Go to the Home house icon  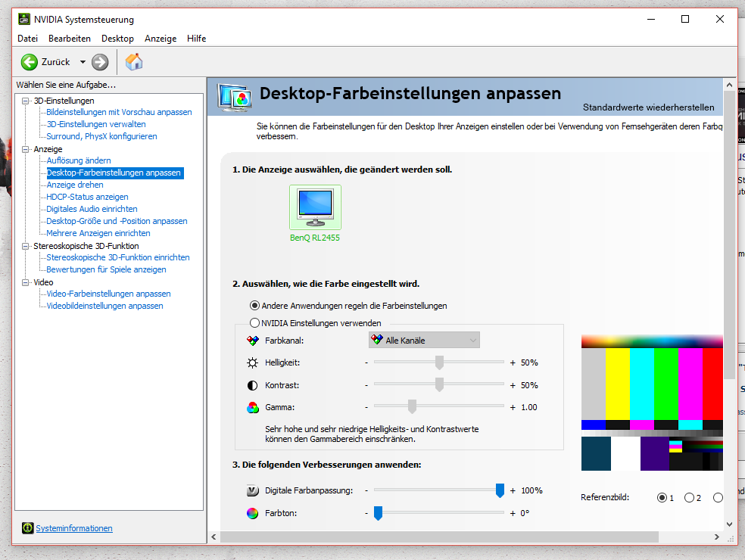(134, 62)
